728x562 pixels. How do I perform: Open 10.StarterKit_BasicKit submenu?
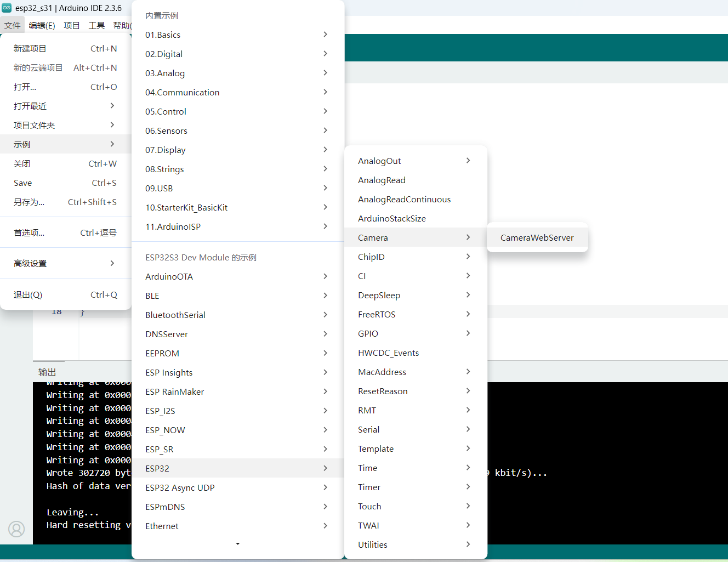pyautogui.click(x=238, y=207)
